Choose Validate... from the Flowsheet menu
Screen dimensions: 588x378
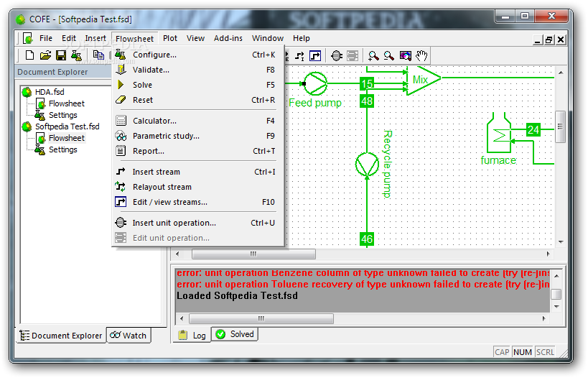pyautogui.click(x=197, y=70)
